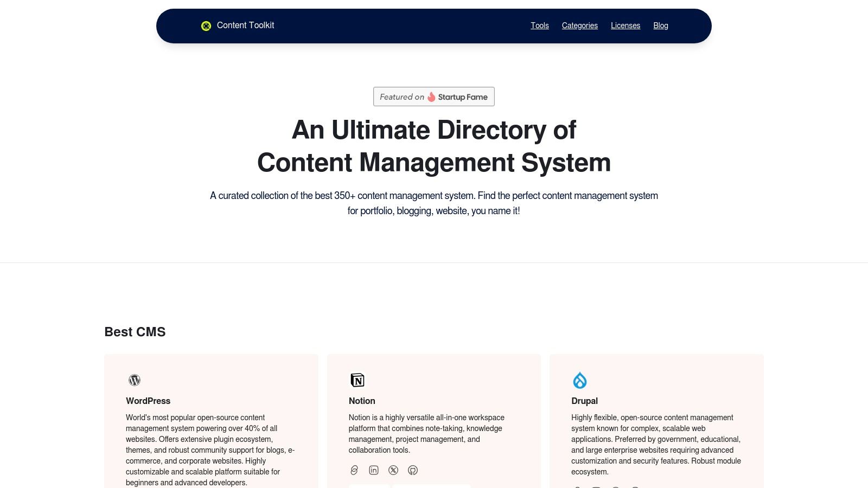Click the Drupal description paragraph
The width and height of the screenshot is (868, 488).
pyautogui.click(x=656, y=445)
